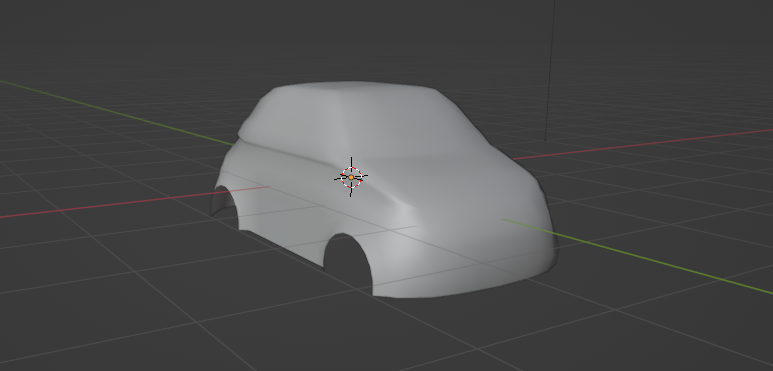The height and width of the screenshot is (371, 773).
Task: Click the red-white 3D cursor crosshair
Action: point(351,177)
